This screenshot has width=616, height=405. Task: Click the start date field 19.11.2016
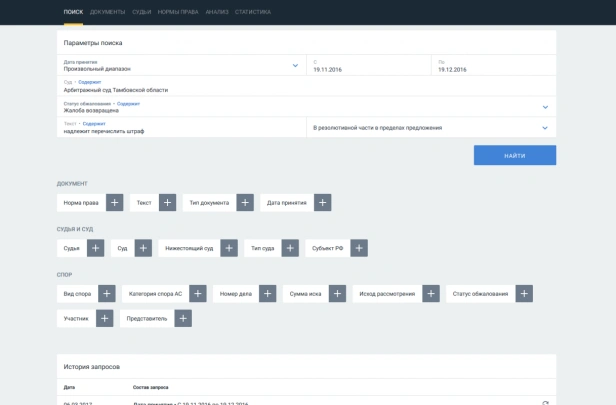(x=368, y=66)
